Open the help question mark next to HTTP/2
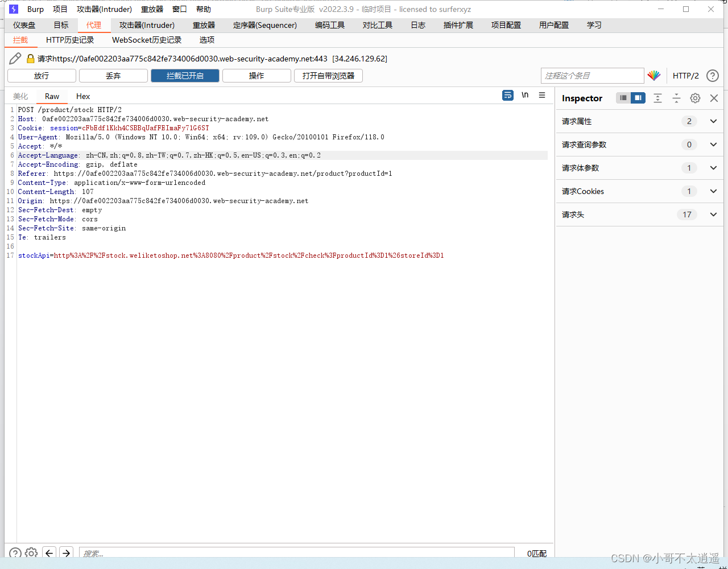Viewport: 728px width, 569px height. click(713, 76)
